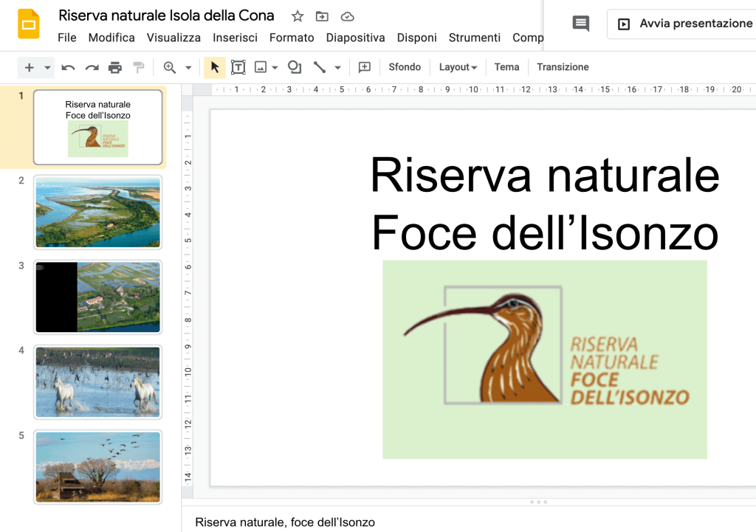Click the Transizione button

[x=563, y=67]
